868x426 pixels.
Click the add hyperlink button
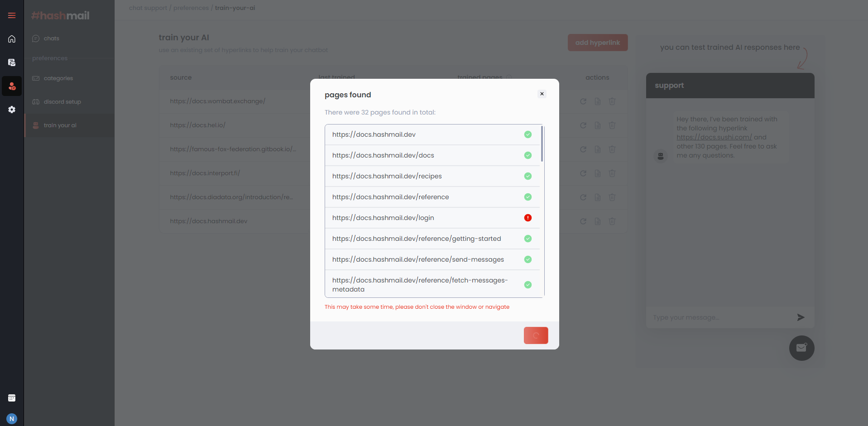598,43
